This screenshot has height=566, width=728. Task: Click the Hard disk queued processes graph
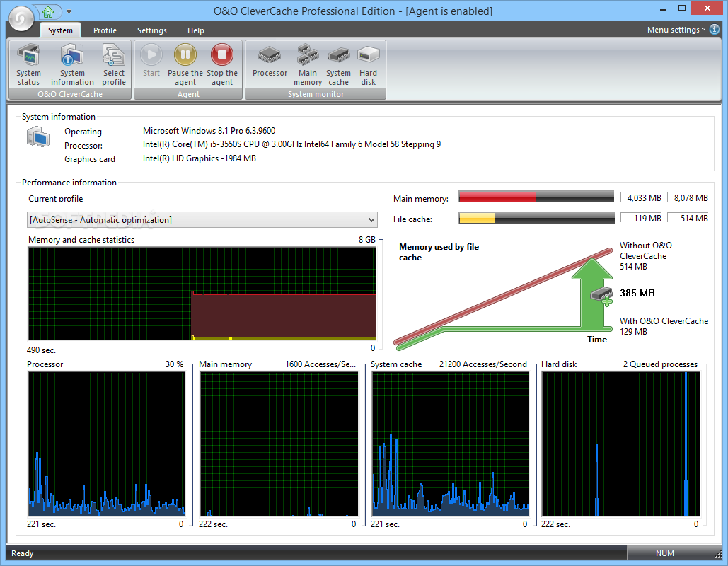click(x=620, y=444)
